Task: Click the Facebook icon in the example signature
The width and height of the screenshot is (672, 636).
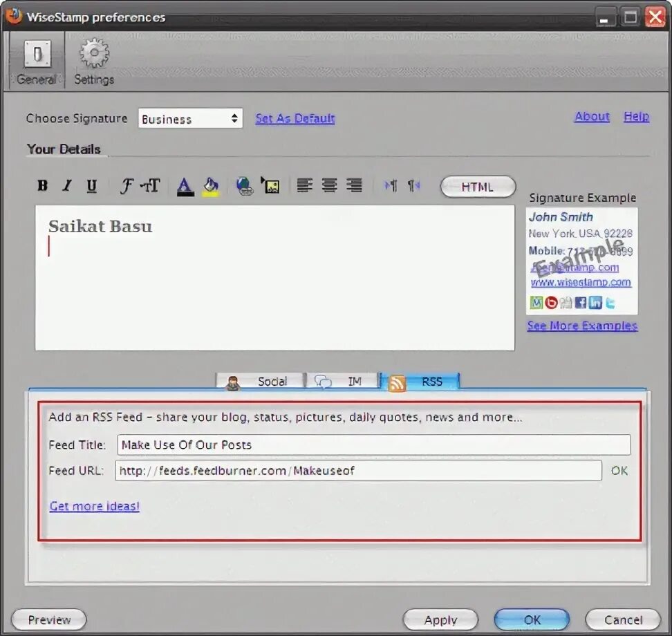Action: click(x=580, y=303)
